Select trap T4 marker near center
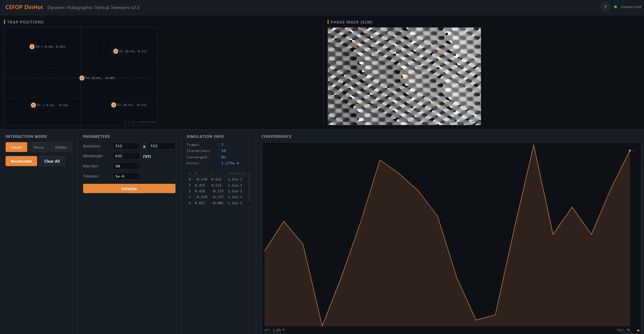 (x=82, y=78)
